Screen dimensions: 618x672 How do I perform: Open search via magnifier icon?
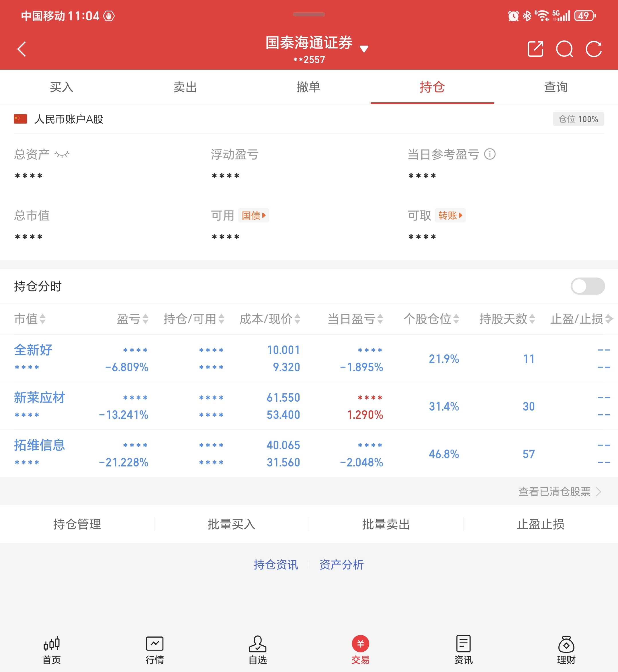(564, 49)
